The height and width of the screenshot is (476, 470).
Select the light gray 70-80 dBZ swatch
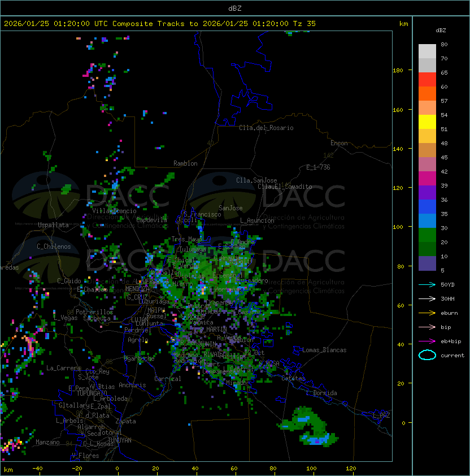pos(427,51)
